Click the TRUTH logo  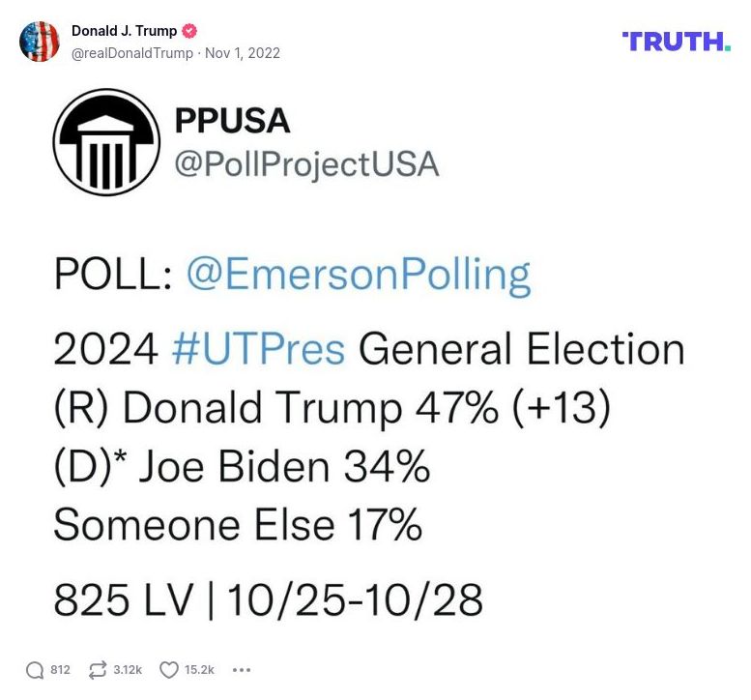coord(676,41)
